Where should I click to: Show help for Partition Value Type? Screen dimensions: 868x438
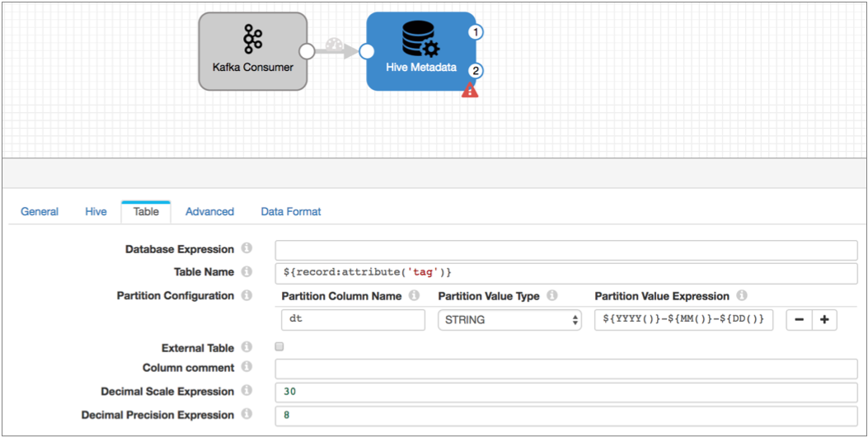click(552, 295)
